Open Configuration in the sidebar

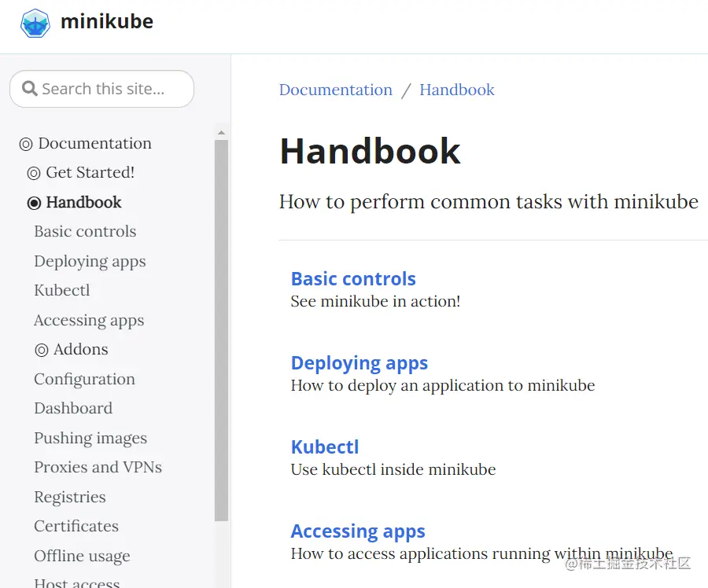point(84,380)
